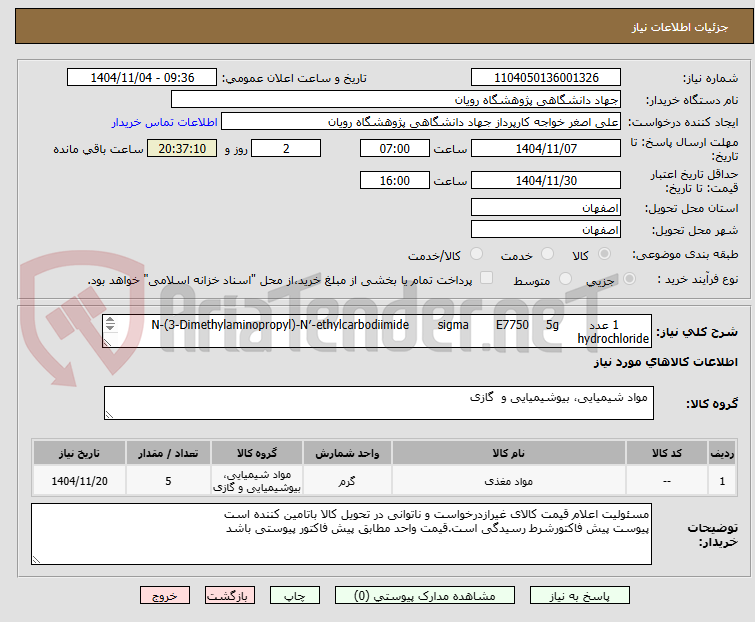Viewport: 755px width, 622px height.
Task: Click the واحد شمارش column header
Action: pyautogui.click(x=347, y=453)
